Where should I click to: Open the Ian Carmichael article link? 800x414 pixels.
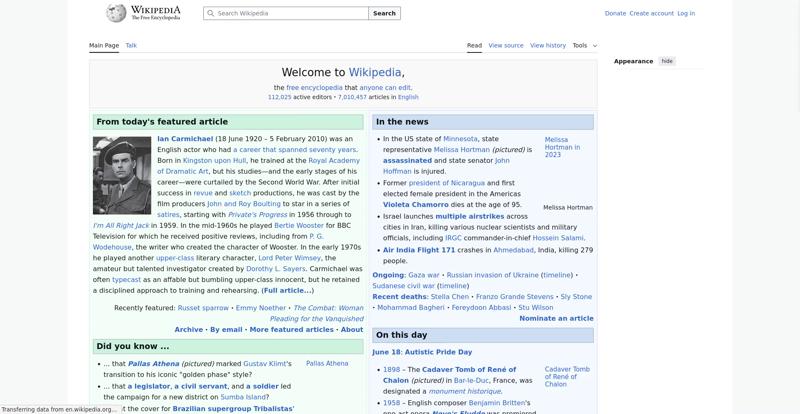point(185,139)
